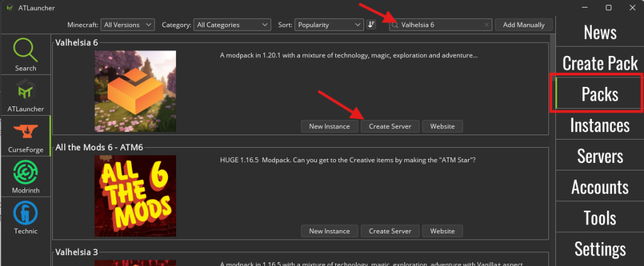Click New Instance for All the Mods 6
644x266 pixels.
(330, 231)
